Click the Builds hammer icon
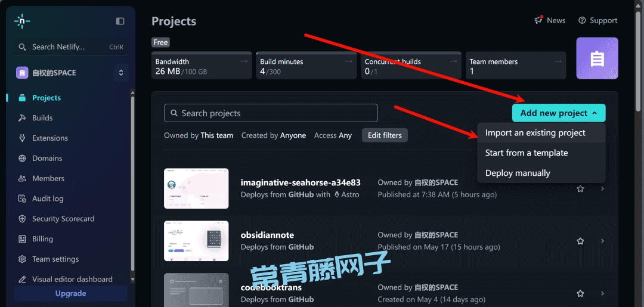The height and width of the screenshot is (307, 644). tap(23, 118)
